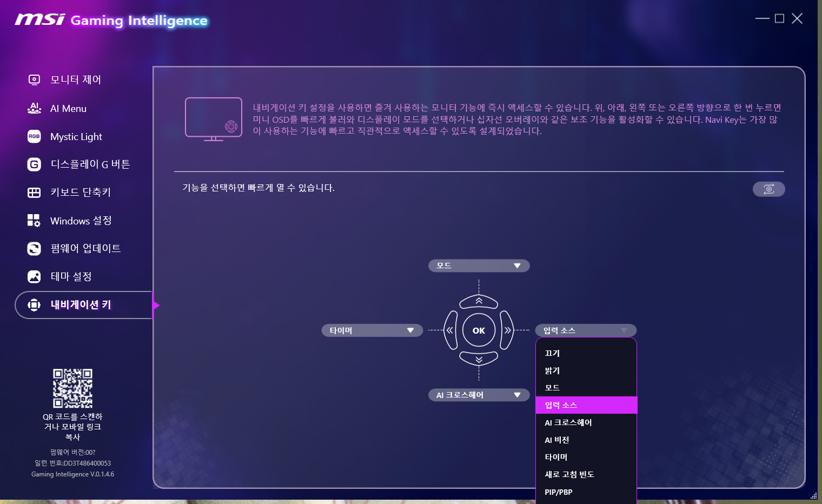This screenshot has width=822, height=504.
Task: Choose highlighted 입력 소스 list option
Action: tap(586, 405)
